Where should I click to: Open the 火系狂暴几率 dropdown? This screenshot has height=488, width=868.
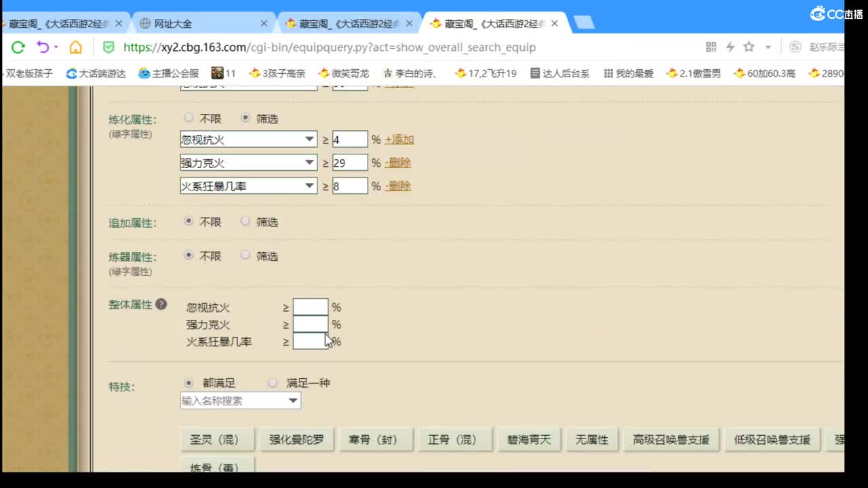coord(248,185)
